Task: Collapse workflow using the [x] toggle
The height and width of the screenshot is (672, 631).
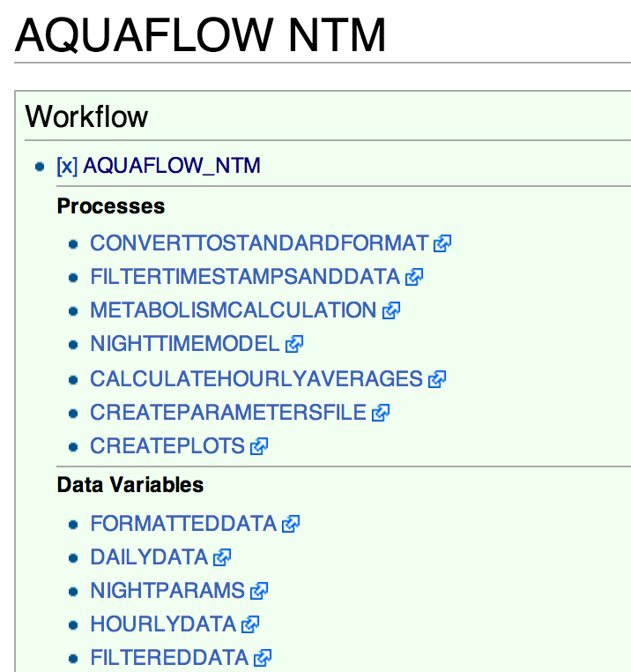Action: tap(67, 166)
